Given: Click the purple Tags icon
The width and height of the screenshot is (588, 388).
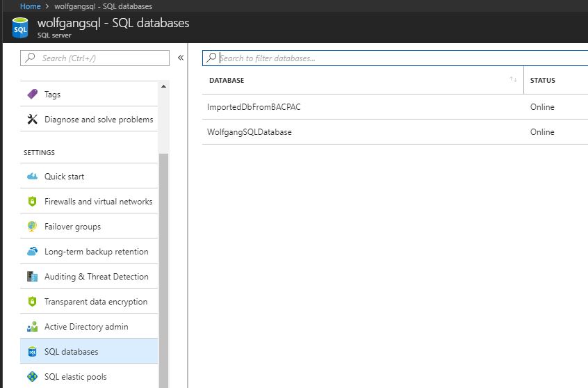Looking at the screenshot, I should (33, 94).
